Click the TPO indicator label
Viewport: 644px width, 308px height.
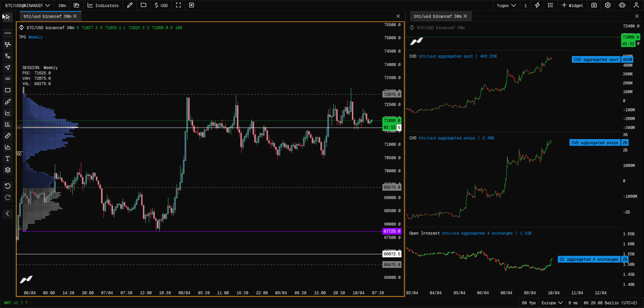[23, 38]
